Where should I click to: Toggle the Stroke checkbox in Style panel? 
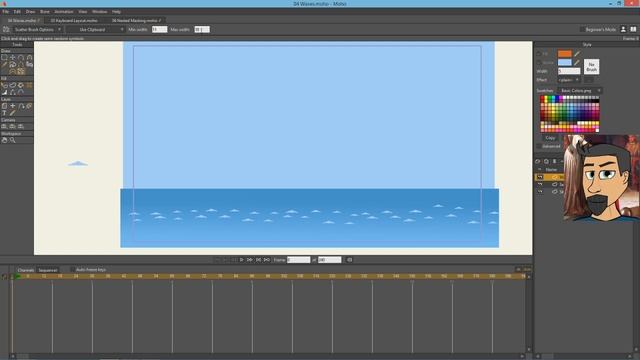pos(538,62)
